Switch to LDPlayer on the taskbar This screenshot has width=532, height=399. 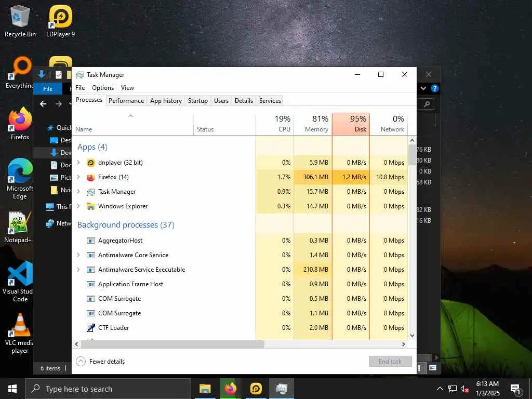click(256, 389)
